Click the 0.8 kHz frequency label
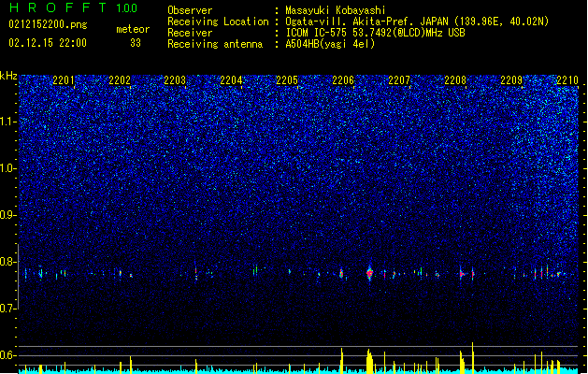588x374 pixels. tap(8, 262)
